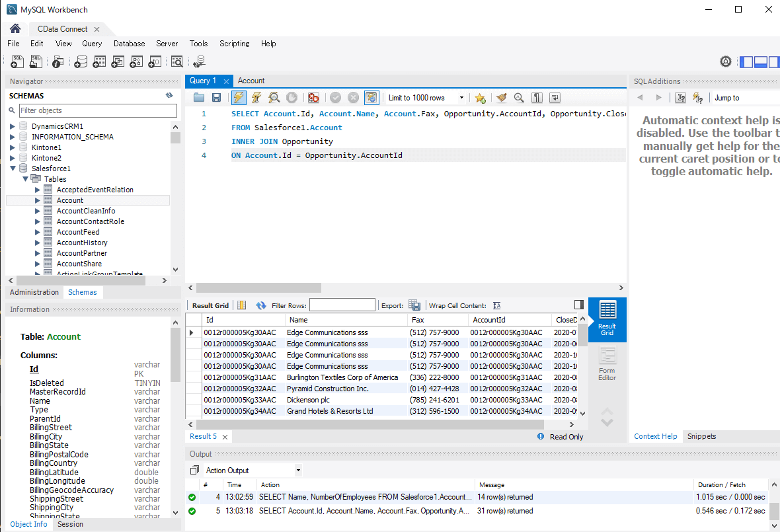Open the Scripting menu
Viewport: 780px width, 532px height.
click(x=234, y=44)
